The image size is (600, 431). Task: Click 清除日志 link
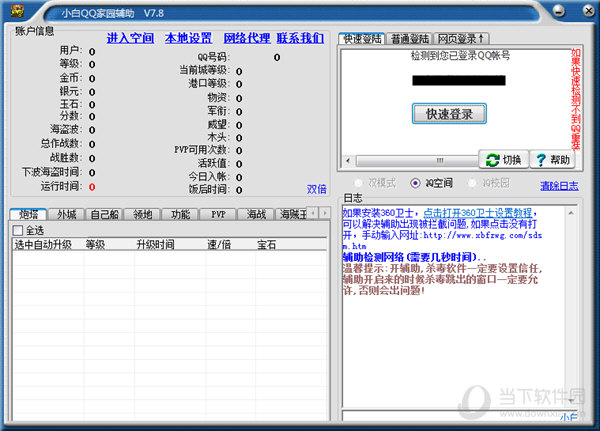tap(559, 186)
